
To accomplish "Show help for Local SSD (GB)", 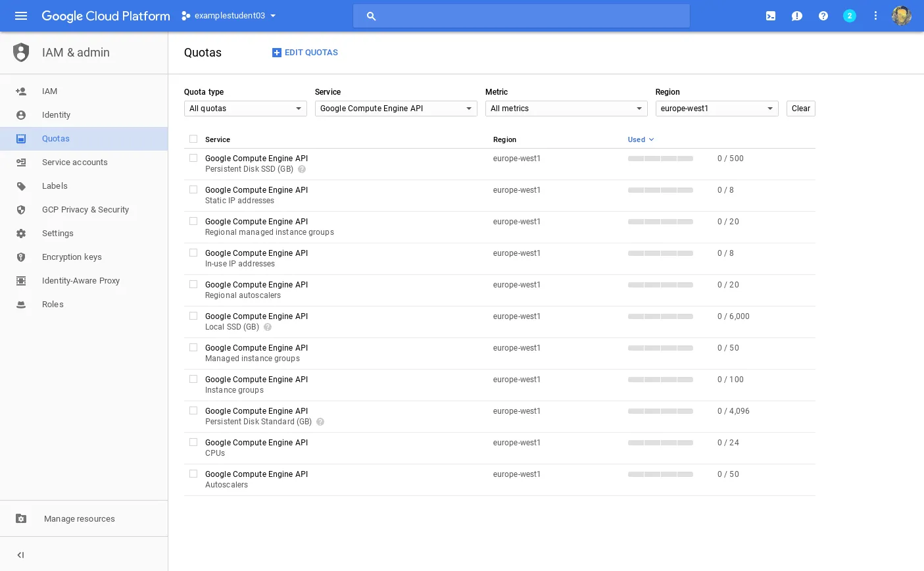I will pos(268,327).
